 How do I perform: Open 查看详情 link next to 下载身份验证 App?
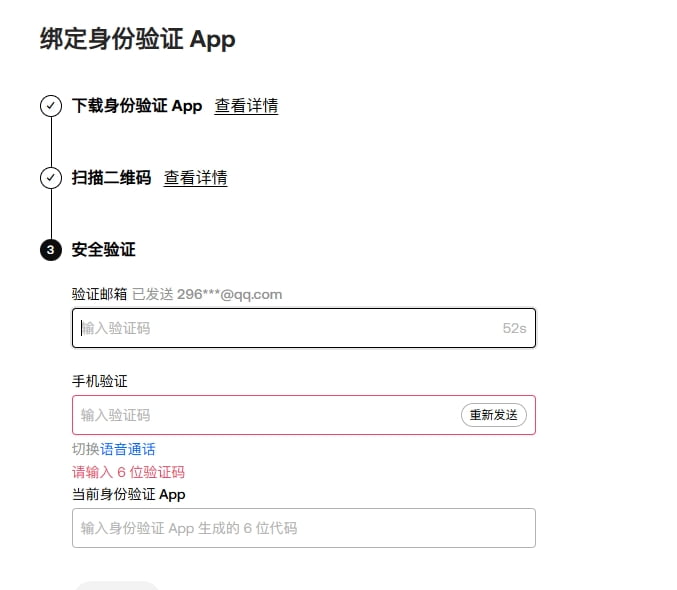click(246, 106)
